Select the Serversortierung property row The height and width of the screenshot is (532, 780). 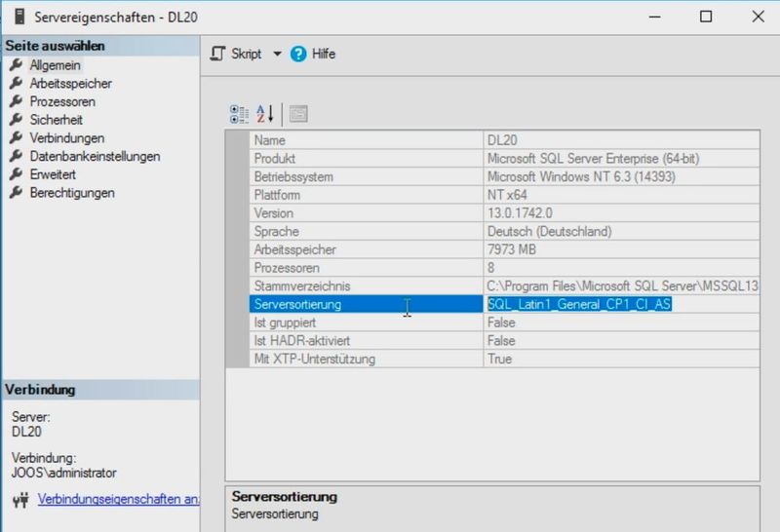click(x=504, y=304)
